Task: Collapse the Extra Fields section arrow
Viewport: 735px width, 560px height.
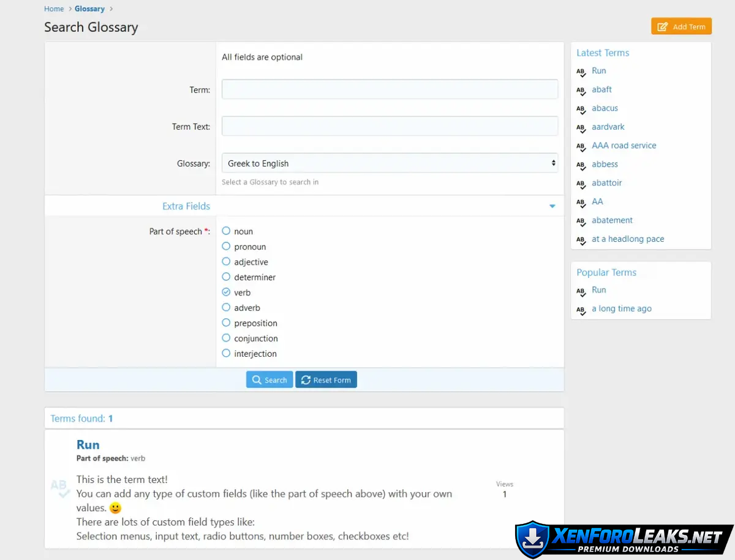Action: tap(552, 206)
